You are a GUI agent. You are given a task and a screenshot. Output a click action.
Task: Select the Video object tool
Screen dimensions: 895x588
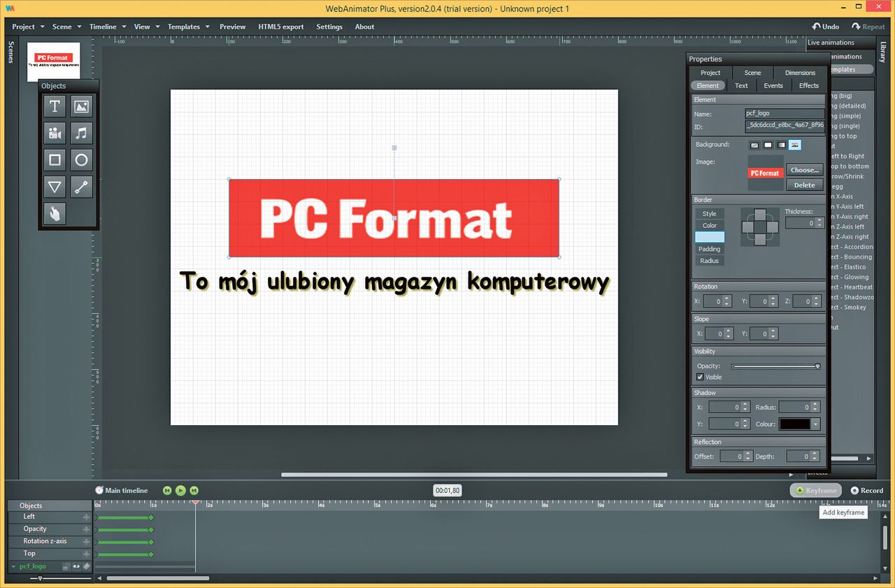coord(55,133)
